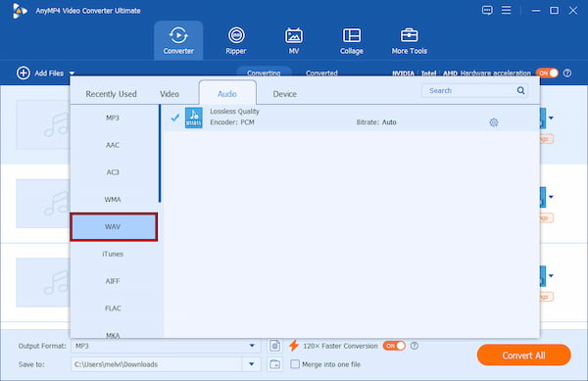Switch to the Video tab

(x=170, y=94)
